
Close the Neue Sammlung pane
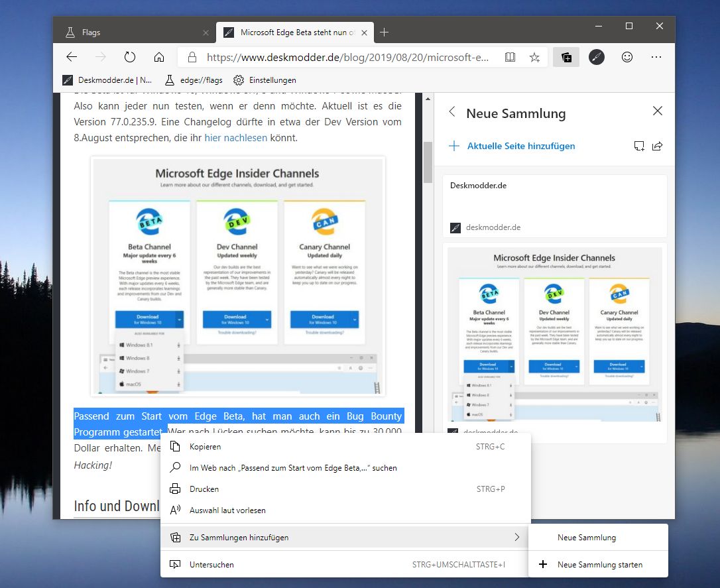click(657, 111)
